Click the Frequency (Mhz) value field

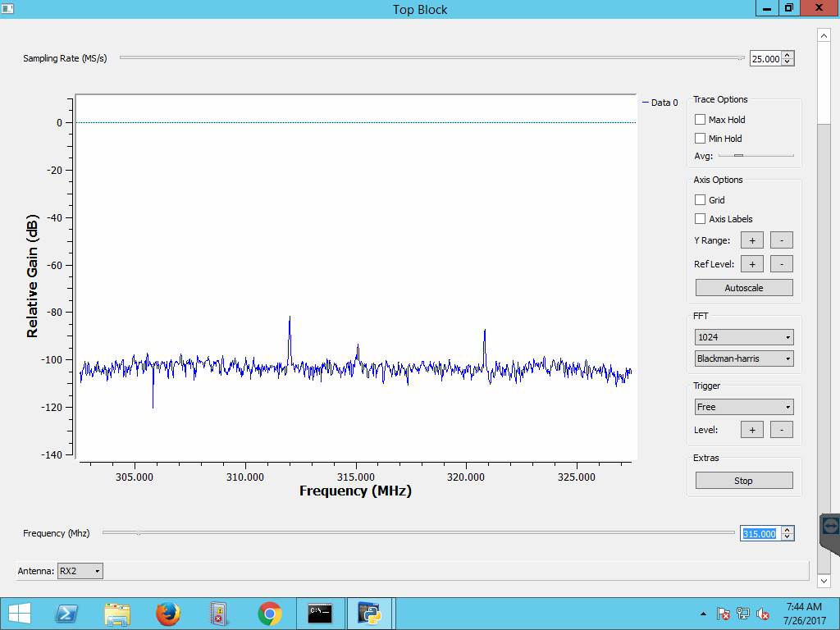pyautogui.click(x=760, y=534)
